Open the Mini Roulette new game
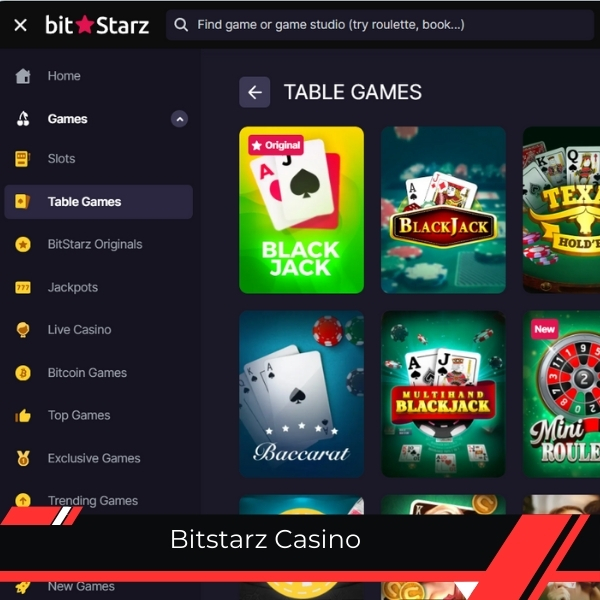 pos(561,394)
